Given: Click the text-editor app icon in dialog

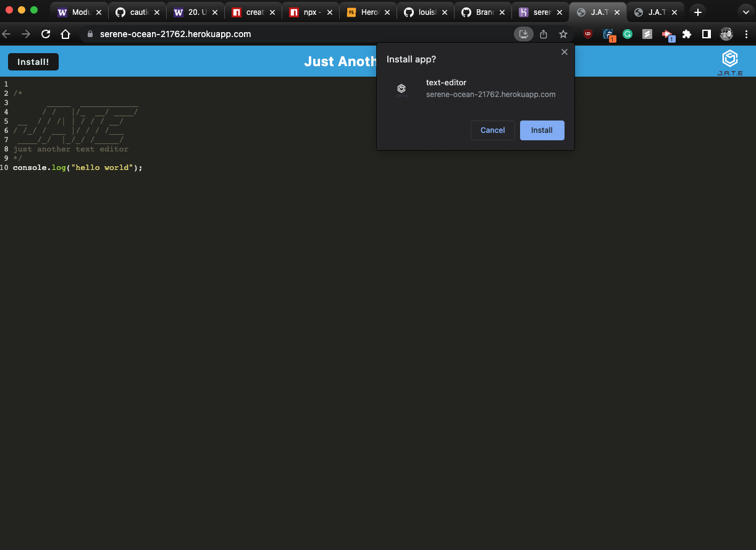Looking at the screenshot, I should click(x=401, y=89).
